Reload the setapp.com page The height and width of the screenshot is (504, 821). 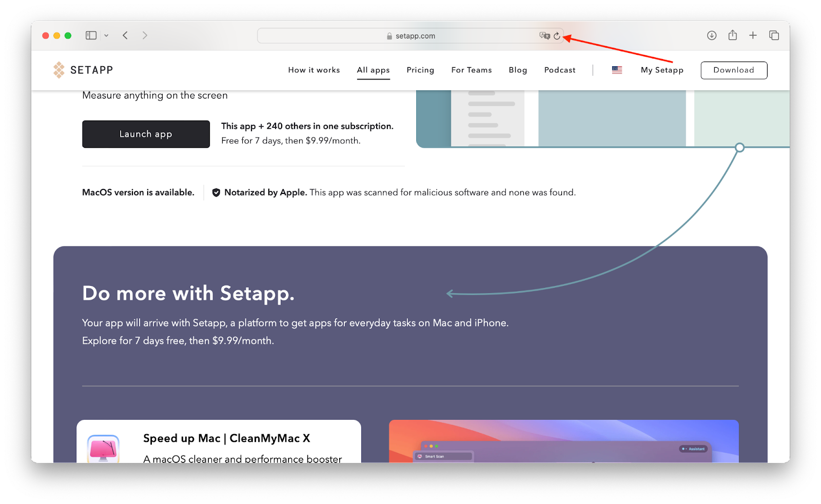tap(557, 35)
